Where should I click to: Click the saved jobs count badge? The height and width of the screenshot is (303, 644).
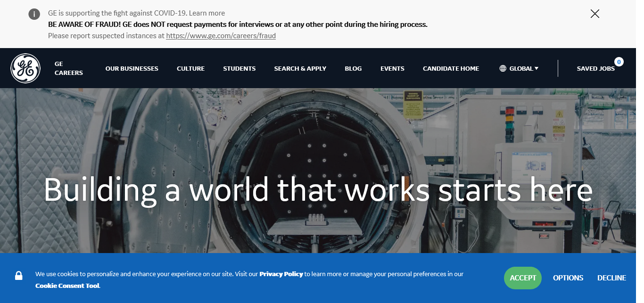(619, 62)
